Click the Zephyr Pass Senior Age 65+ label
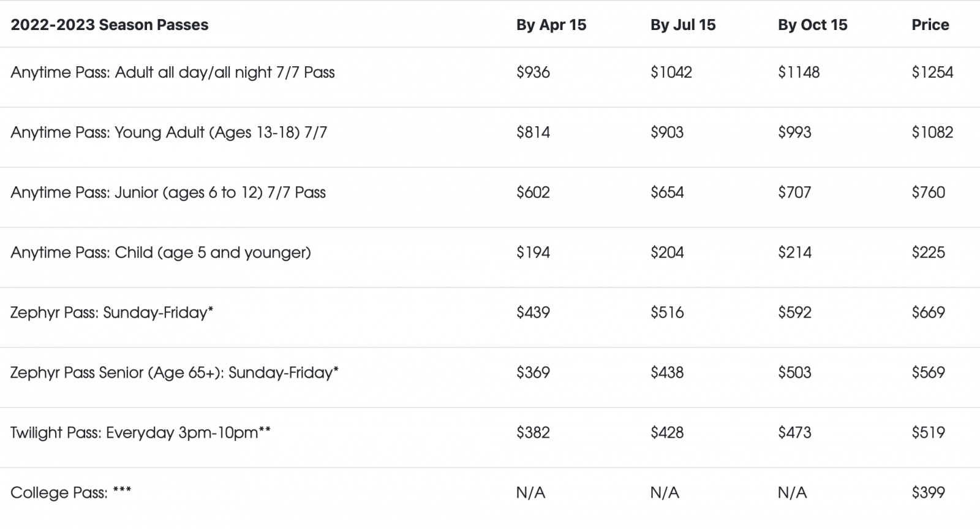 click(x=175, y=373)
